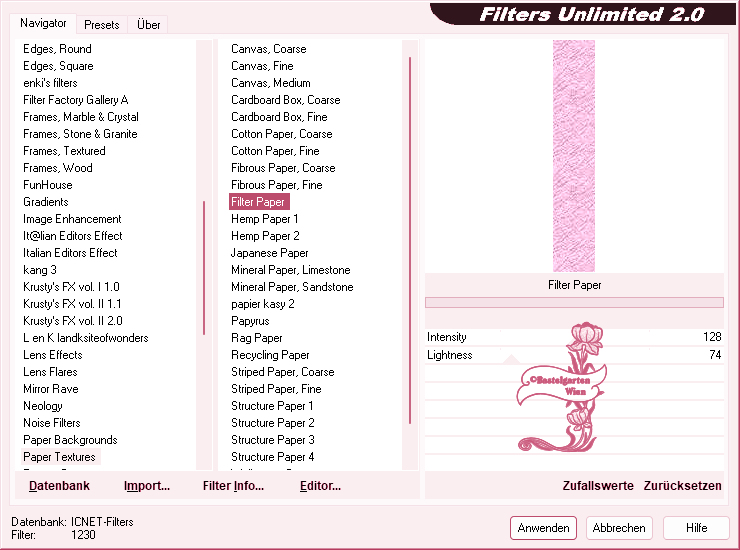Open Import... dialog
This screenshot has width=740, height=550.
[147, 486]
